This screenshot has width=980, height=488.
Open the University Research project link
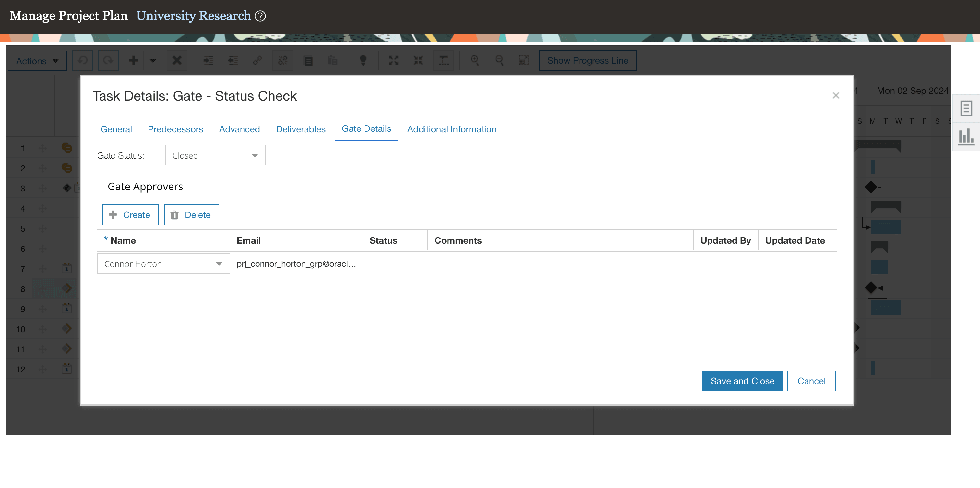click(x=194, y=16)
